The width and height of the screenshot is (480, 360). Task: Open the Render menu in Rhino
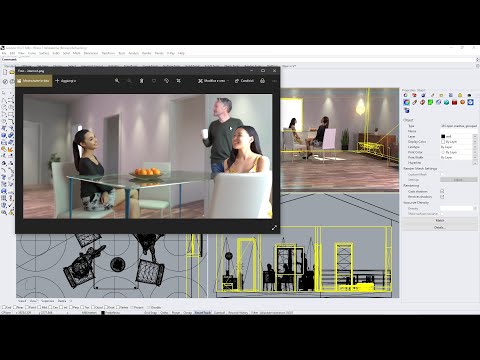[x=147, y=53]
